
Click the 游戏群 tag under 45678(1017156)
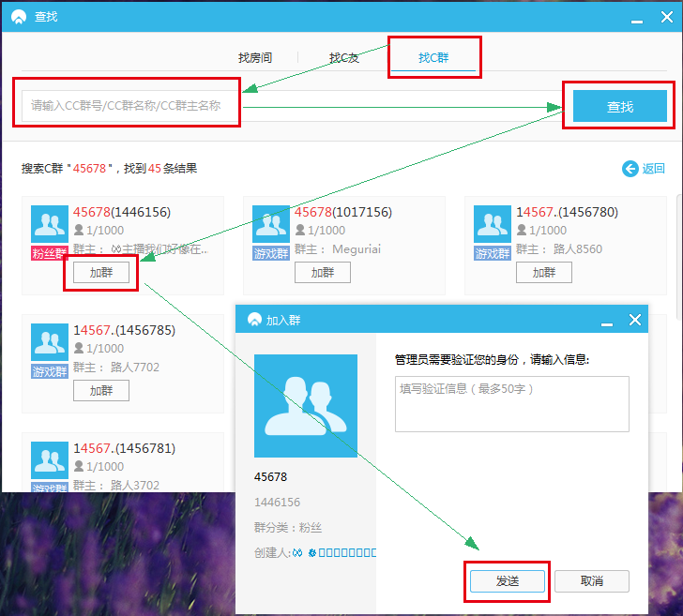click(x=271, y=253)
